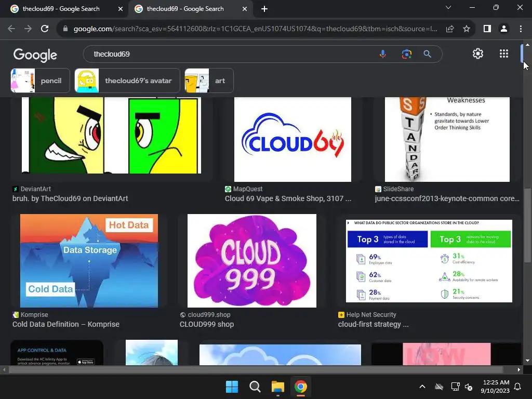View site information lock icon
Viewport: 532px width, 399px height.
[65, 29]
